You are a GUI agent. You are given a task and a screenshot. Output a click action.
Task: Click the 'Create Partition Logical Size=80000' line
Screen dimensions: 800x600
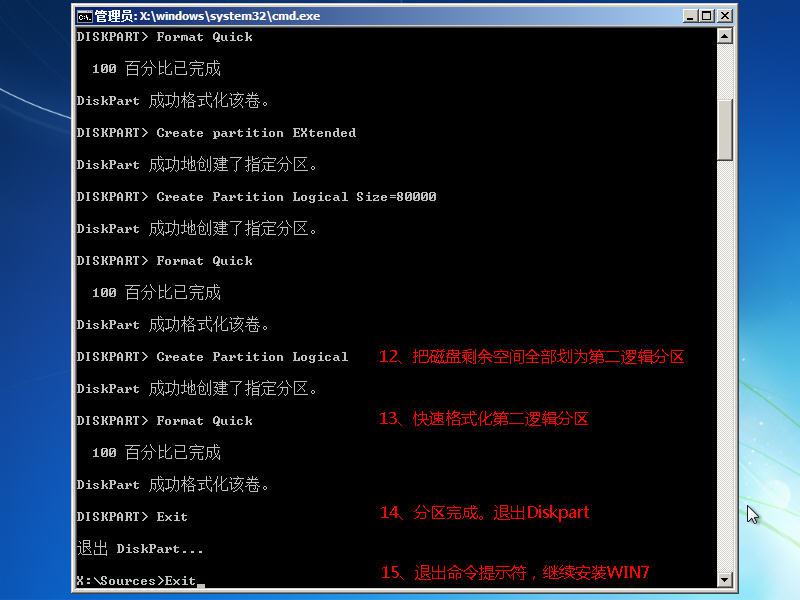(x=257, y=197)
